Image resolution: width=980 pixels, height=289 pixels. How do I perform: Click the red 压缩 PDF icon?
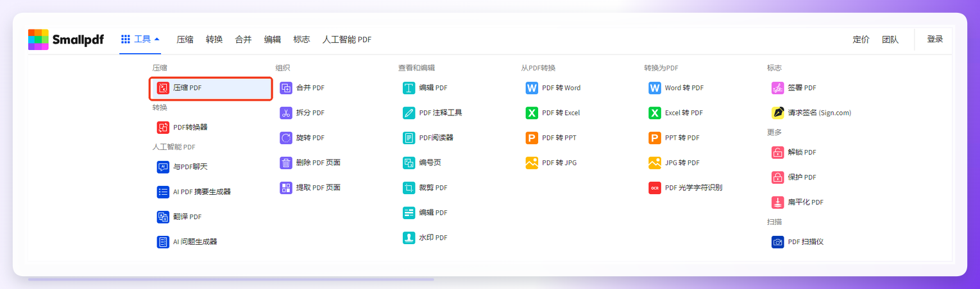coord(163,88)
